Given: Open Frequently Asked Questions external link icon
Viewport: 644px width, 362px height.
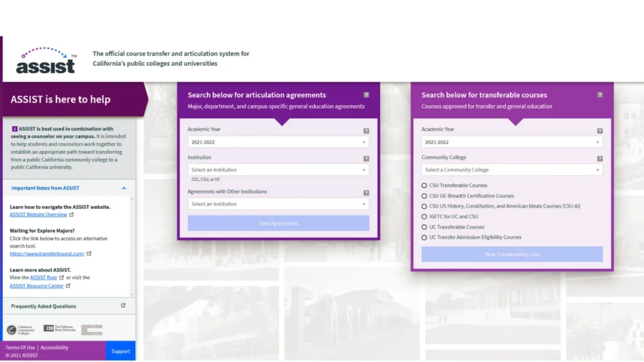Looking at the screenshot, I should pos(123,306).
